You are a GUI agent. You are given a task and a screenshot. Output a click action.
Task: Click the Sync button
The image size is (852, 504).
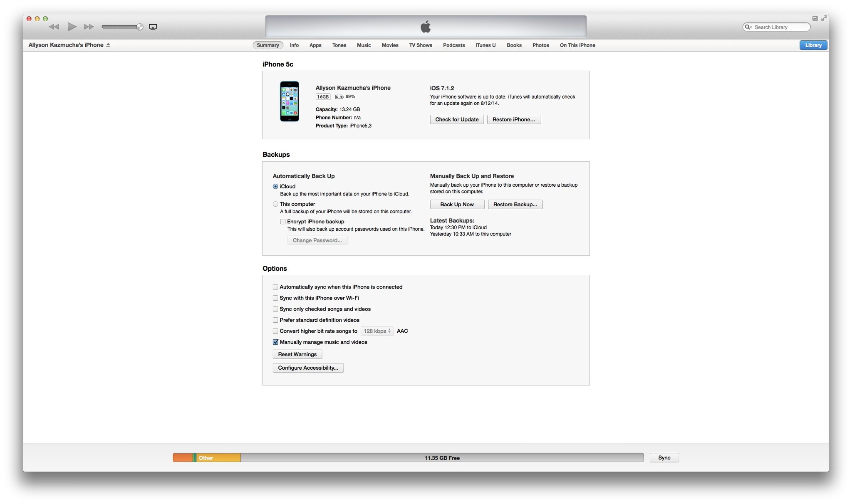pyautogui.click(x=664, y=458)
